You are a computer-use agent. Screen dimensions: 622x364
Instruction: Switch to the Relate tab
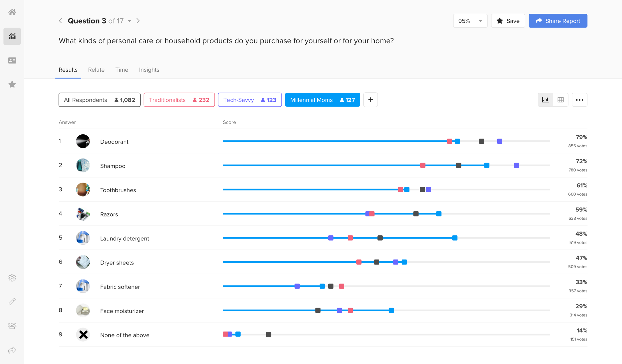(x=96, y=70)
